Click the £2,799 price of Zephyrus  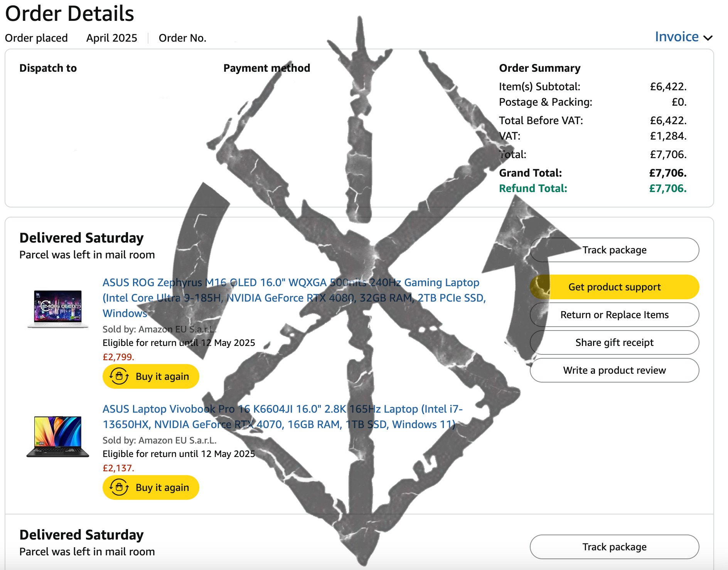tap(118, 357)
